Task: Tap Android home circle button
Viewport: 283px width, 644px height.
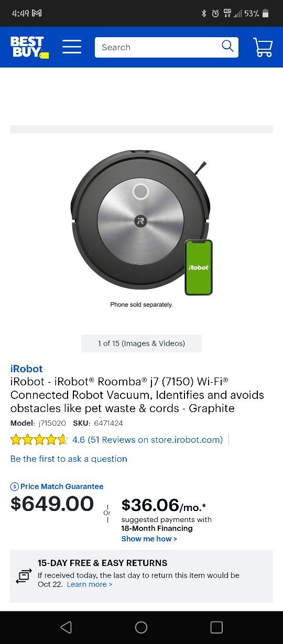Action: coord(141,627)
